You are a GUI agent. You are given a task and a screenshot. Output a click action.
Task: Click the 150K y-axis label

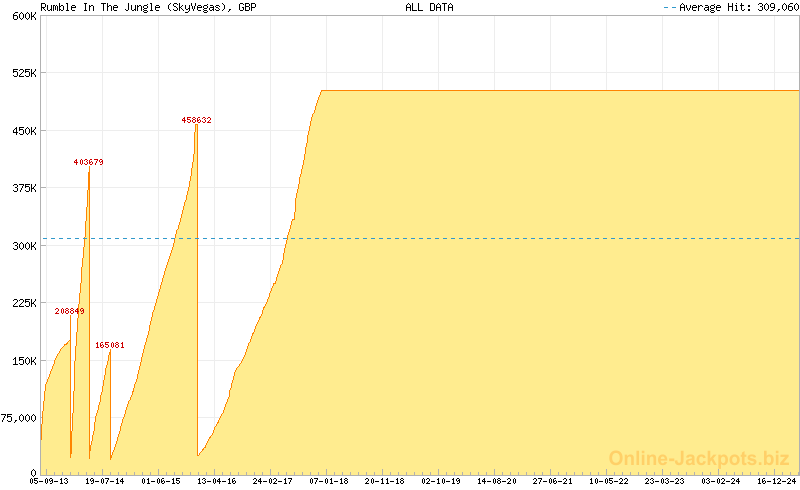(x=23, y=361)
